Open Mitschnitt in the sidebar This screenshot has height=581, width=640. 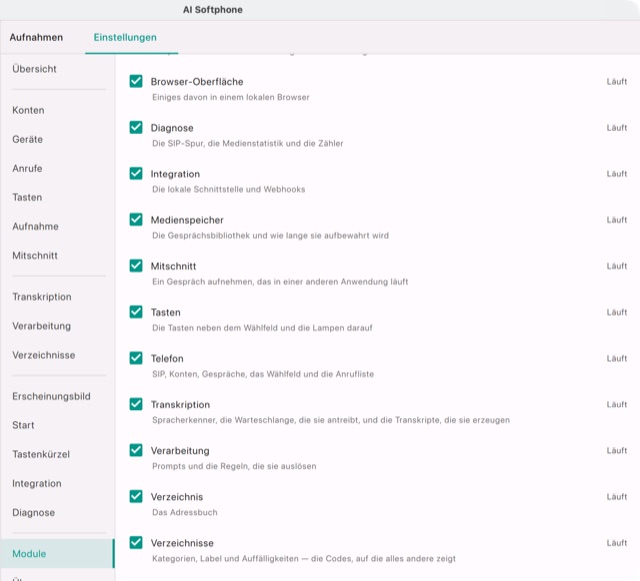pyautogui.click(x=35, y=256)
